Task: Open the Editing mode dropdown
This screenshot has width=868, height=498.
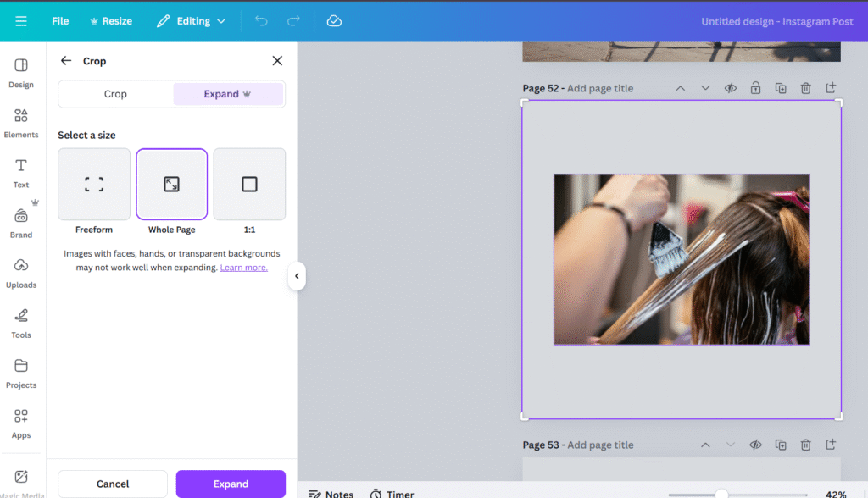Action: tap(192, 21)
